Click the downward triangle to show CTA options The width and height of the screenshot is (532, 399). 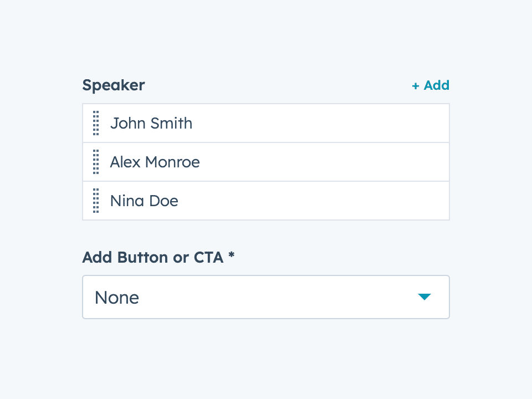tap(424, 297)
